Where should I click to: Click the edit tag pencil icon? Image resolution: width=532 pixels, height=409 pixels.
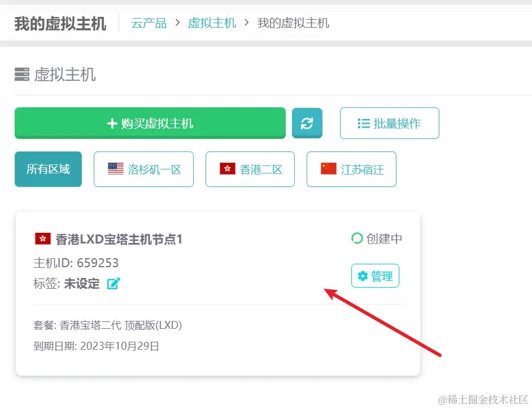pos(114,284)
